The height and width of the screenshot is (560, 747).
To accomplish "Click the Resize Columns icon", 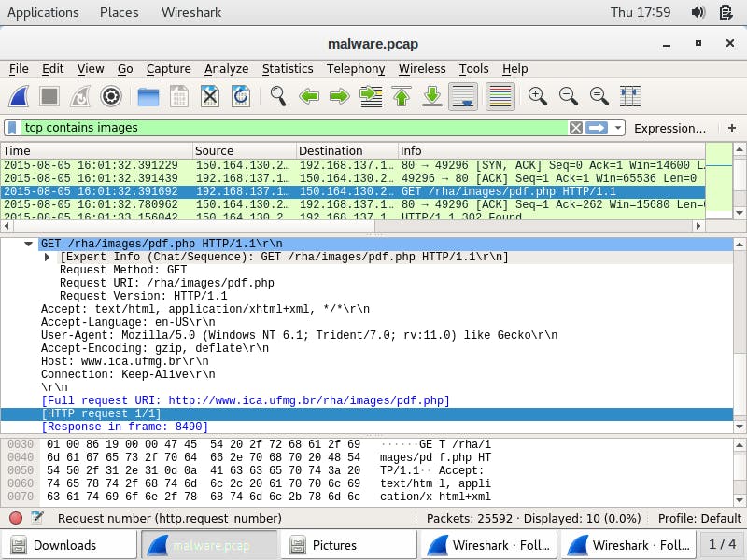I will pos(629,96).
